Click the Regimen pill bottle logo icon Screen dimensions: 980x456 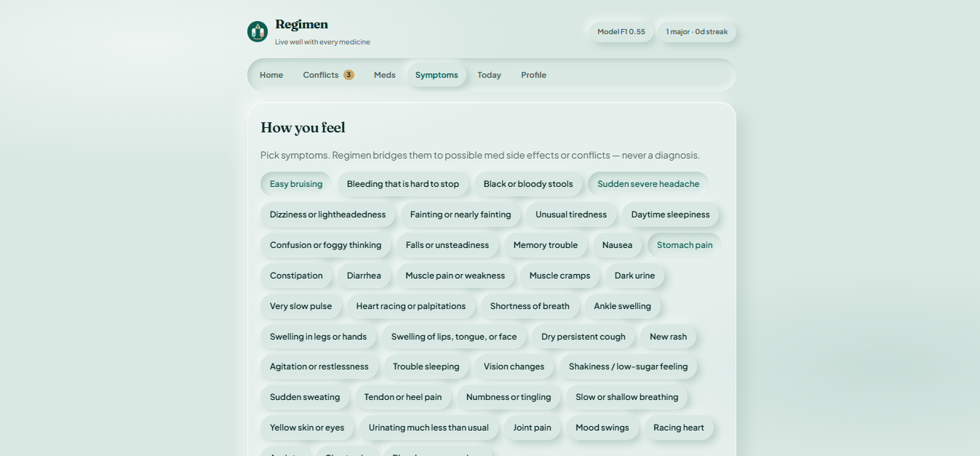point(258,31)
